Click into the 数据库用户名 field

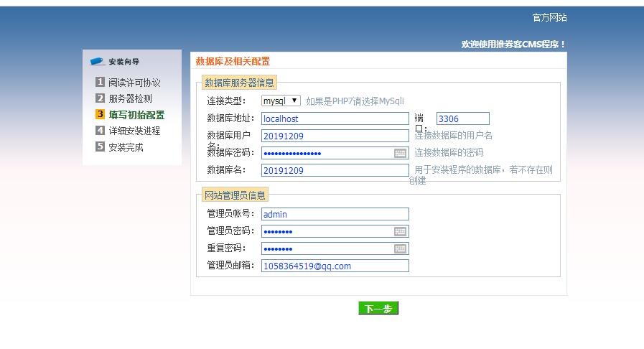(335, 136)
